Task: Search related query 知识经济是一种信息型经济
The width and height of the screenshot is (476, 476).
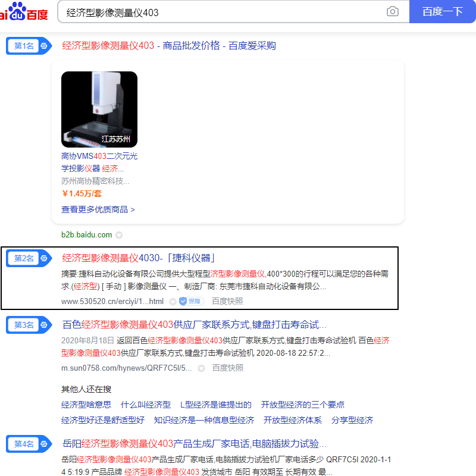Action: (x=204, y=420)
